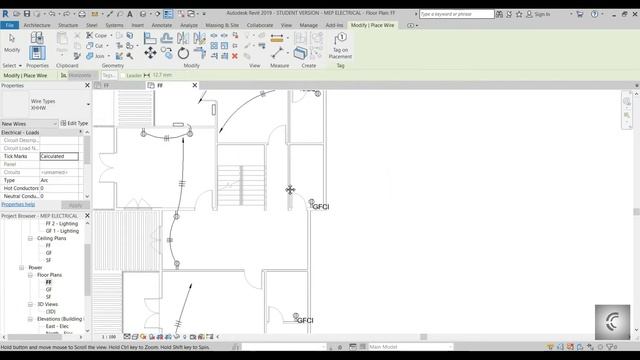Select the Rotate tool
This screenshot has width=640, height=360.
tap(183, 53)
